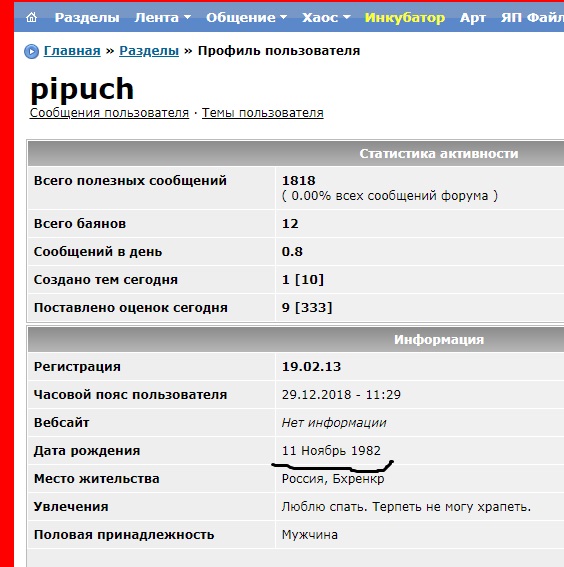Click the Всего баянов value 12
Viewport: 564px width, 567px height.
point(290,223)
